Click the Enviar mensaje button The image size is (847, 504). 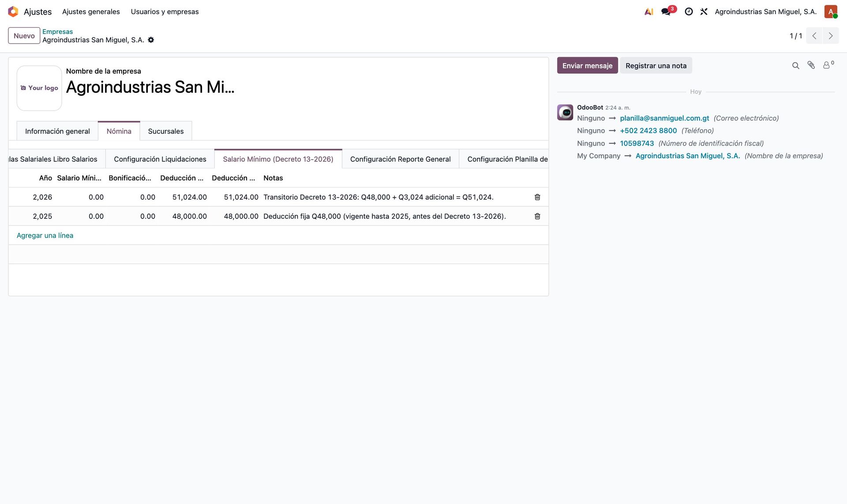click(x=587, y=66)
